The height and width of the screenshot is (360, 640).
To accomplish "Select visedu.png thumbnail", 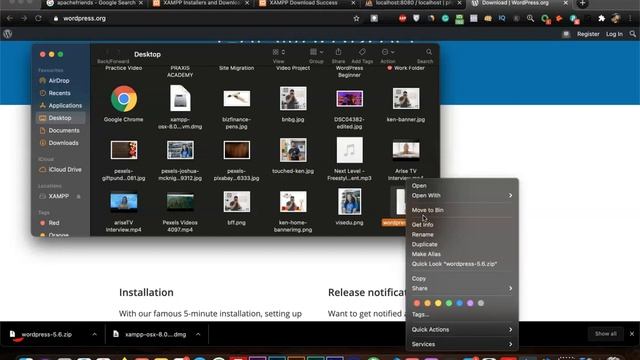I will (x=349, y=202).
